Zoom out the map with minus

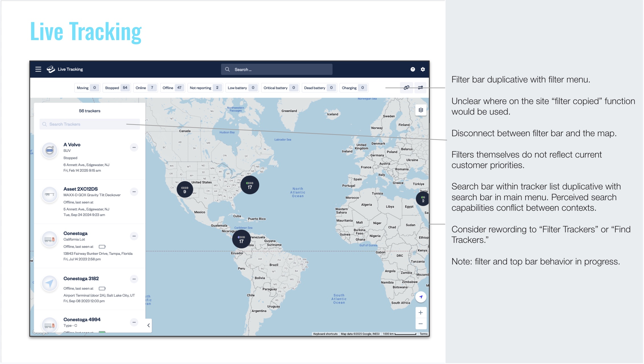coord(421,324)
